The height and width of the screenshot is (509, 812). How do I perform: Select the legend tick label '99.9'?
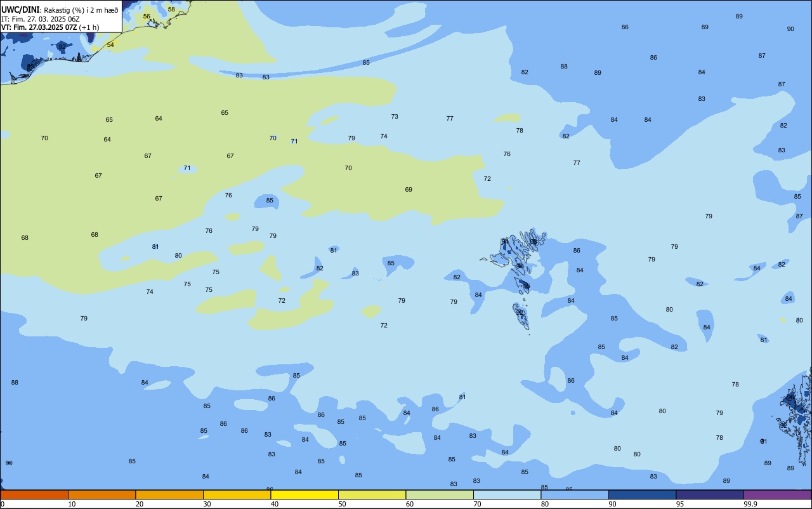[750, 504]
